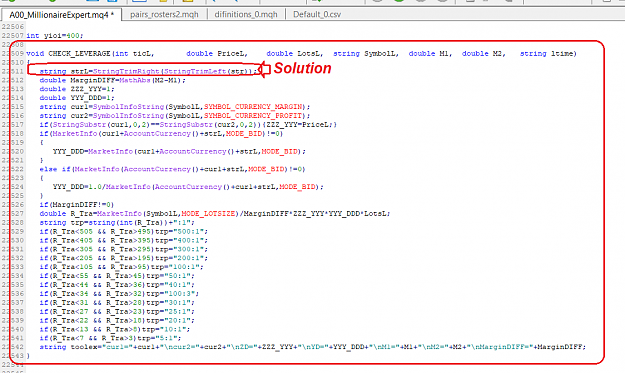Open the difinitions_0.mqh tab
Screen dimensions: 625x373
(x=246, y=15)
